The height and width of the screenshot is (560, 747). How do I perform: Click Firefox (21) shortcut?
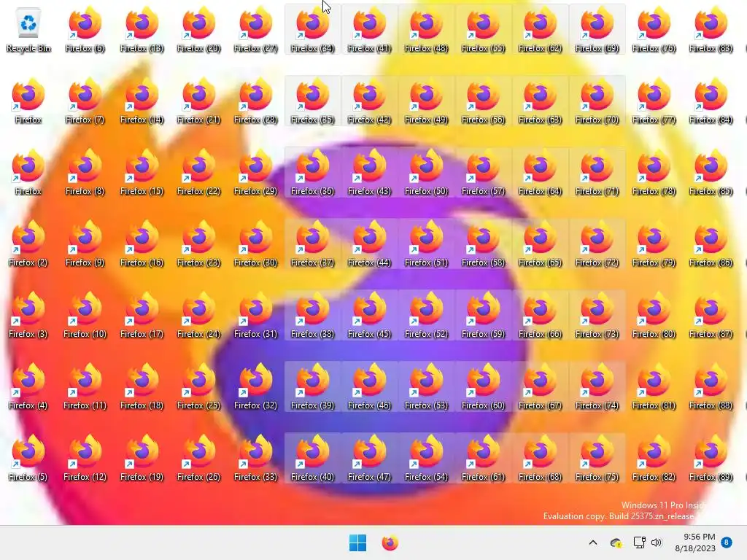[198, 101]
